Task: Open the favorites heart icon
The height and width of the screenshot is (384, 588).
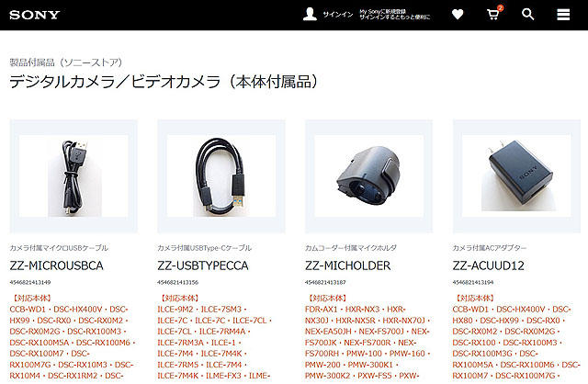Action: coord(458,15)
